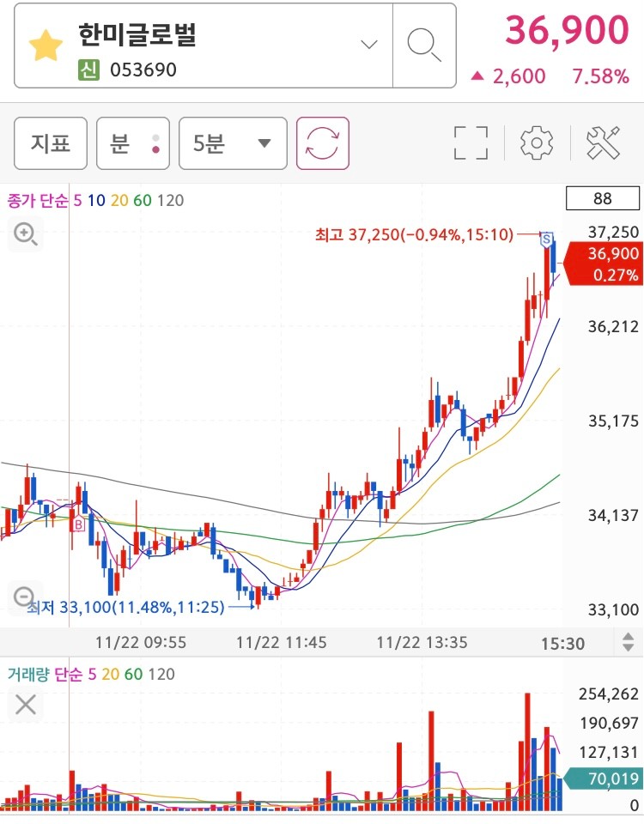Click the 최저 33,100 low annotation
Viewport: 644px width, 824px height.
coord(126,608)
